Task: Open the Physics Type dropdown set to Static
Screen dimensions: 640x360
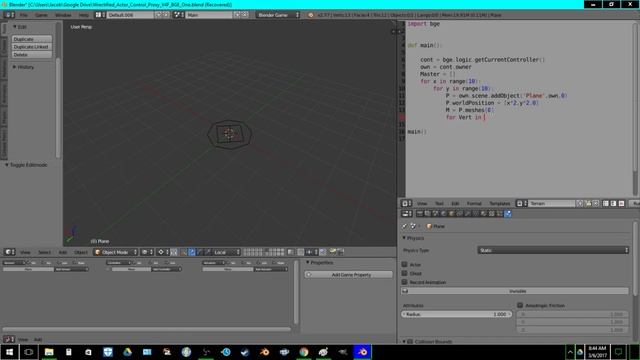Action: pos(553,250)
